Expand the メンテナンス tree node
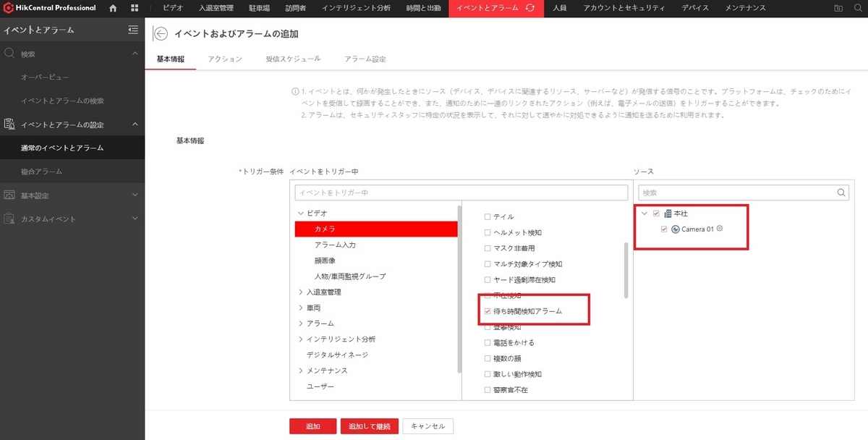 (x=300, y=371)
